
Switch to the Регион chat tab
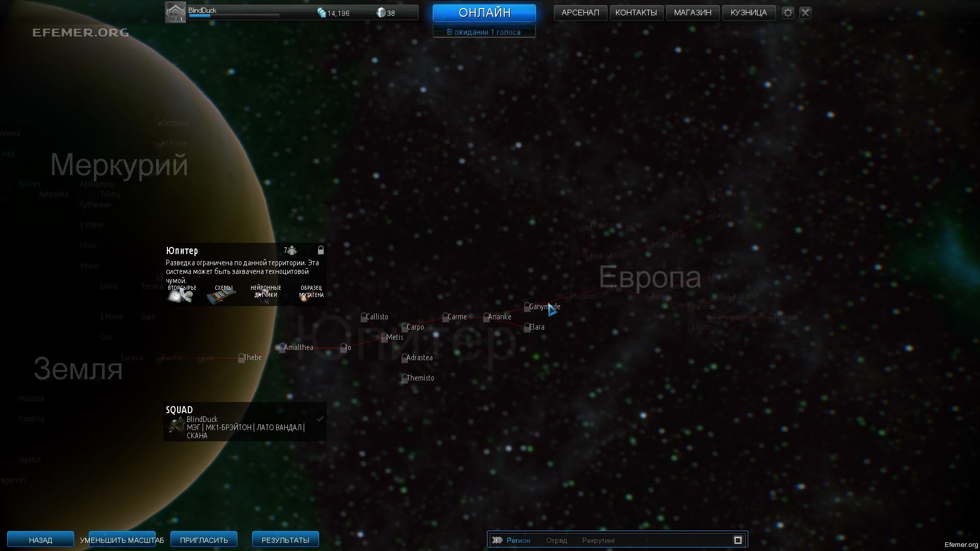(x=519, y=540)
